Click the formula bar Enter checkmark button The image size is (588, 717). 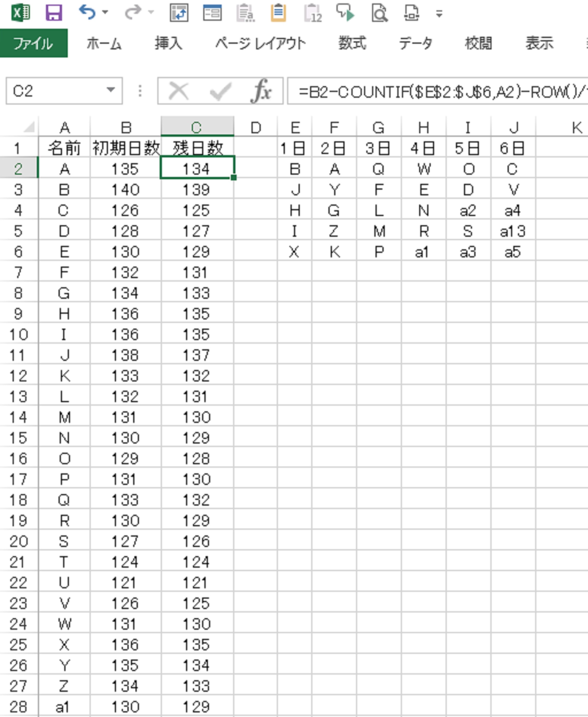coord(220,91)
